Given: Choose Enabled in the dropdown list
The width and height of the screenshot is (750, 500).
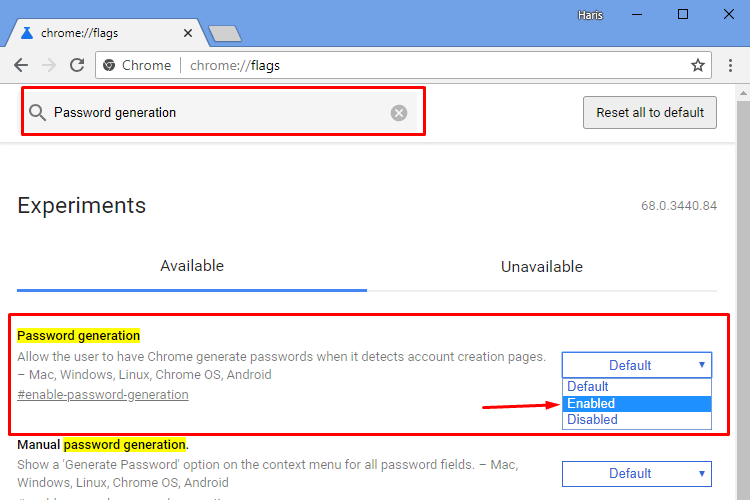Looking at the screenshot, I should [x=637, y=403].
